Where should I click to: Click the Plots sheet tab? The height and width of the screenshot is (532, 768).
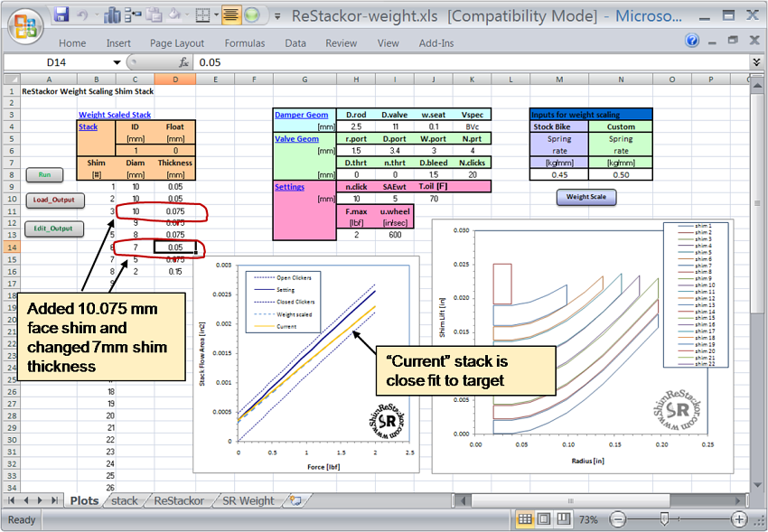[x=84, y=500]
